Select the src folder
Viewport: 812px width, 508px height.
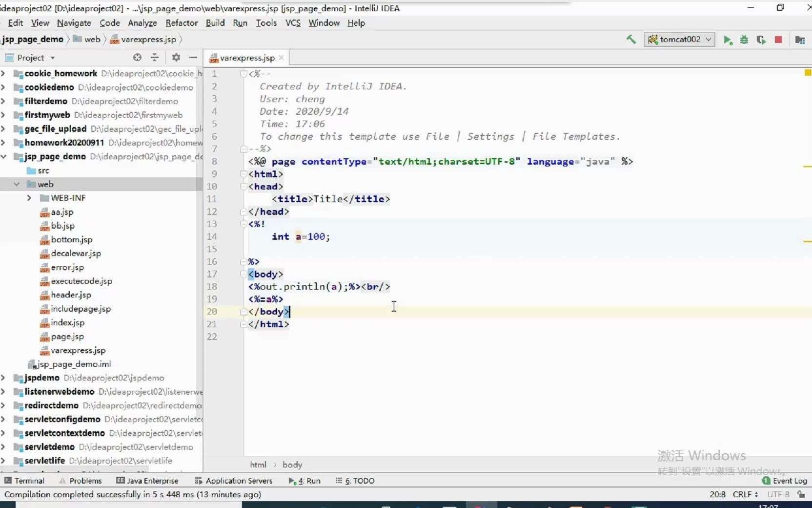[x=38, y=170]
